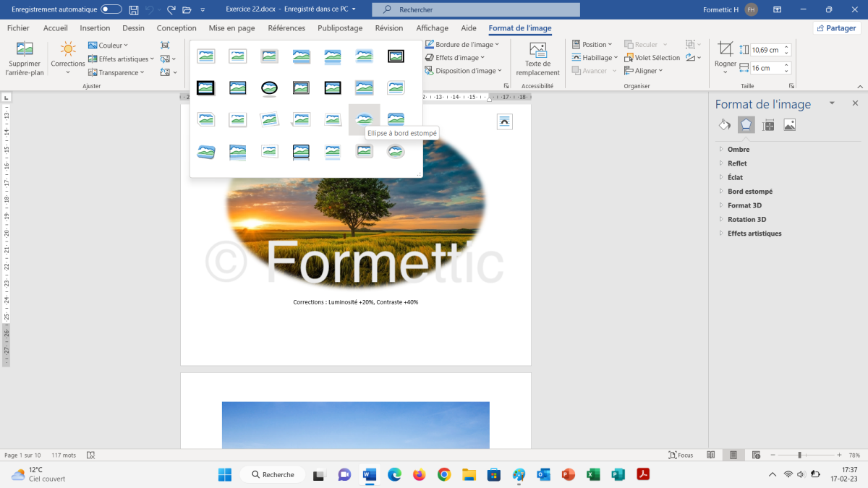Open the Transparence dropdown

(116, 72)
